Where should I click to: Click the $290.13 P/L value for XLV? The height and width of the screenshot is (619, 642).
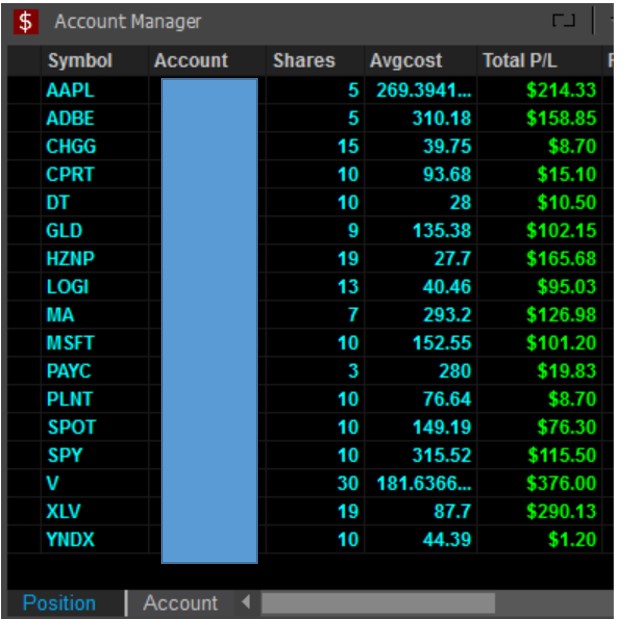tap(561, 511)
